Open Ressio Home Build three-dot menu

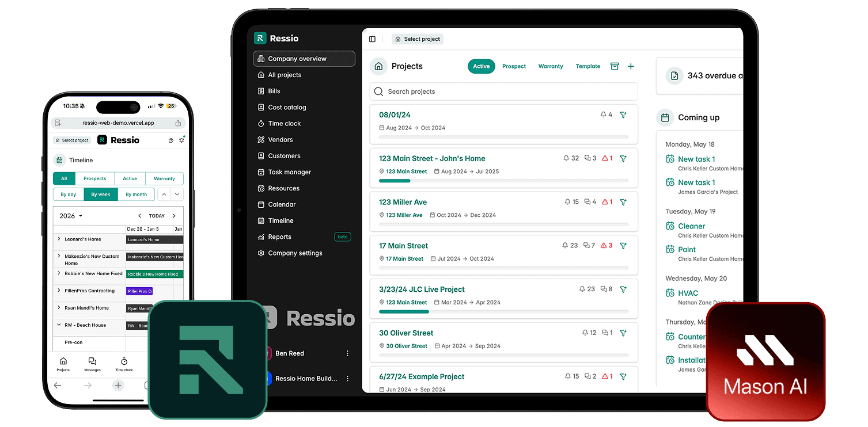347,379
